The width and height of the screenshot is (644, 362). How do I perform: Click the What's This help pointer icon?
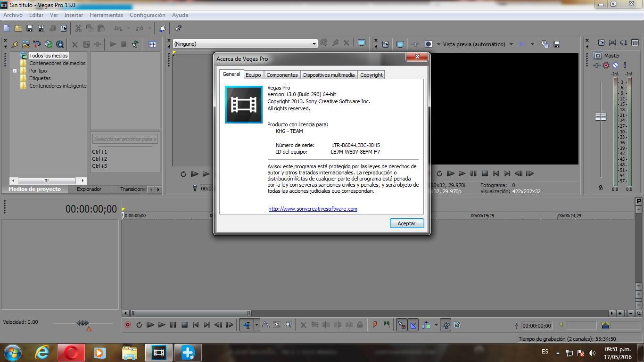click(x=178, y=29)
